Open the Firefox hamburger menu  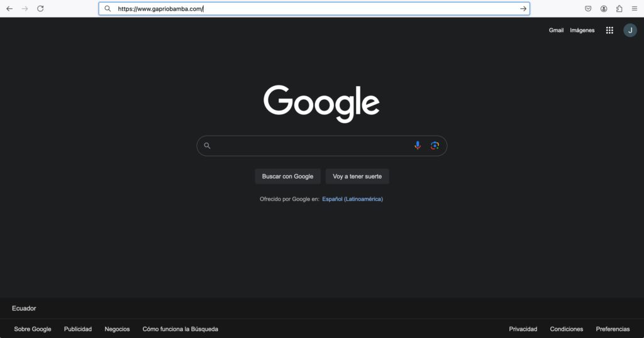tap(635, 9)
